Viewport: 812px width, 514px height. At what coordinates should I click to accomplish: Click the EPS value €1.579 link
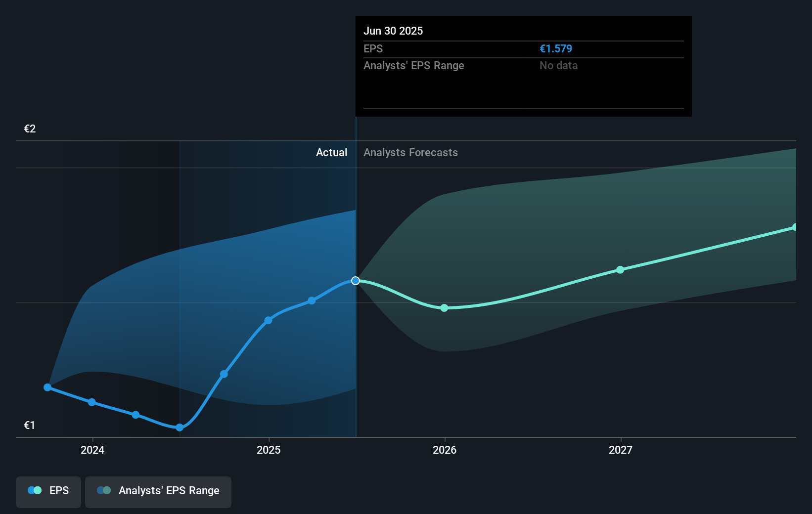pos(556,49)
